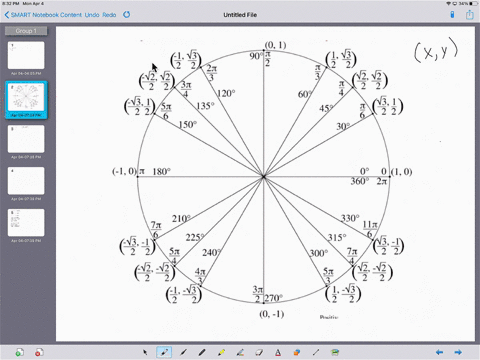This screenshot has height=360, width=480.
Task: Open page 3 thumbnail
Action: (x=26, y=139)
